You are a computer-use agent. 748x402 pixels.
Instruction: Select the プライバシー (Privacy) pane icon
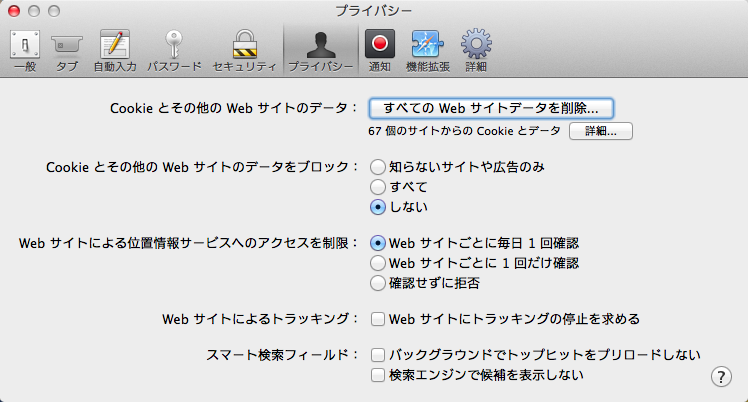pyautogui.click(x=321, y=51)
